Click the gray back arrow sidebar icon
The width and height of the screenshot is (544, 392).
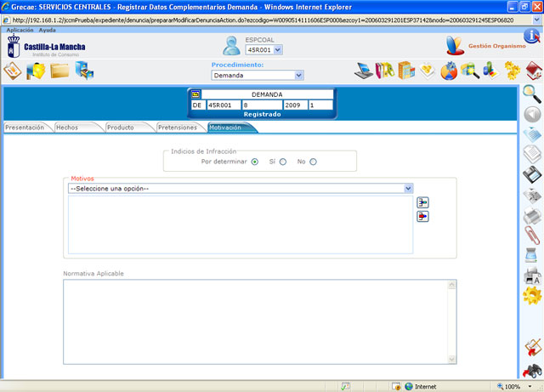532,114
